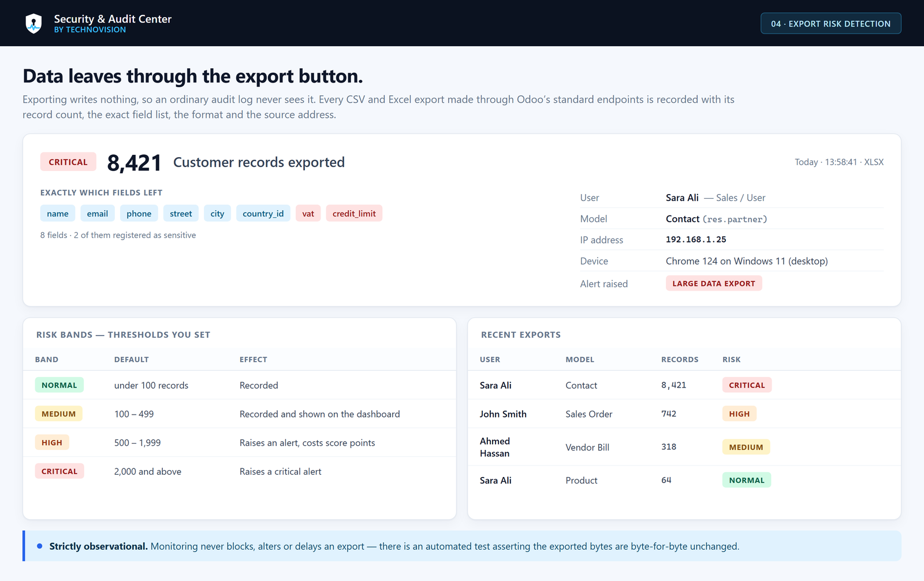Screen dimensions: 924x581
Task: Click the 04 · Export Risk Detection badge
Action: click(x=830, y=24)
